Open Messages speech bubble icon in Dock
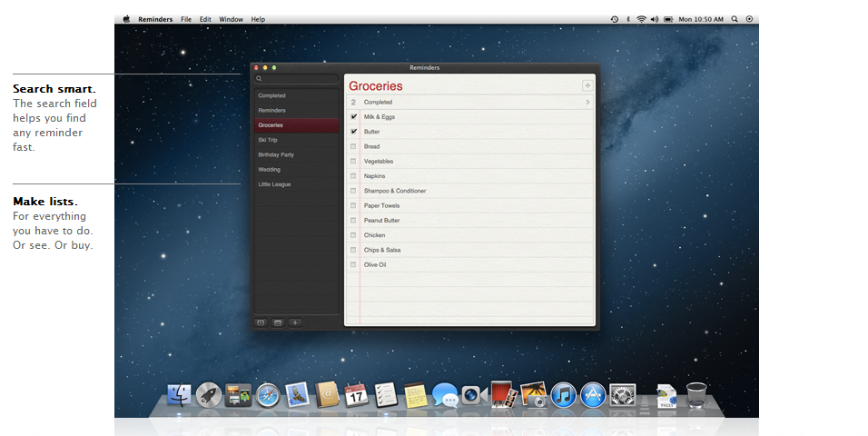Image resolution: width=868 pixels, height=436 pixels. pyautogui.click(x=445, y=395)
